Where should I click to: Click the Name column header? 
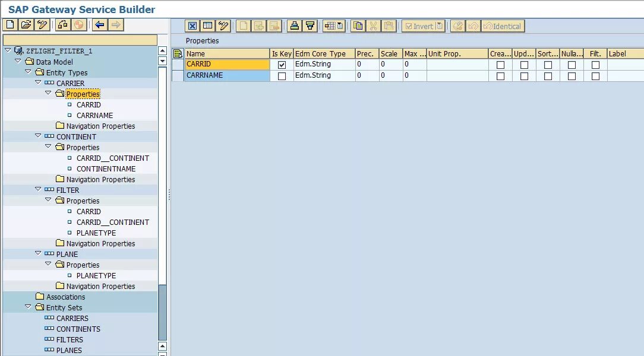227,54
